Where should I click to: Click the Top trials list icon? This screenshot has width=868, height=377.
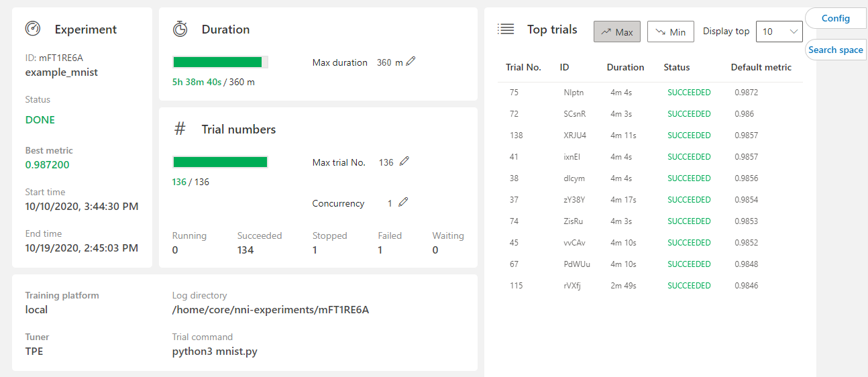point(505,29)
